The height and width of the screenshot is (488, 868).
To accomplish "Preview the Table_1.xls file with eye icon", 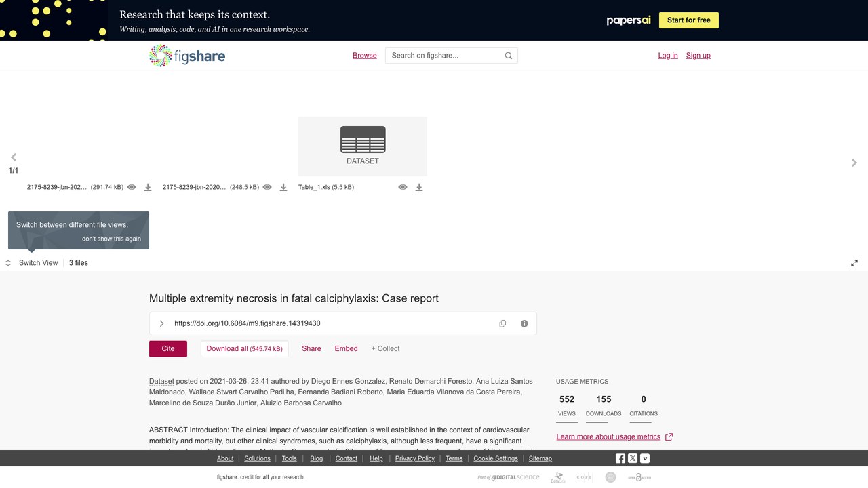I will [403, 187].
